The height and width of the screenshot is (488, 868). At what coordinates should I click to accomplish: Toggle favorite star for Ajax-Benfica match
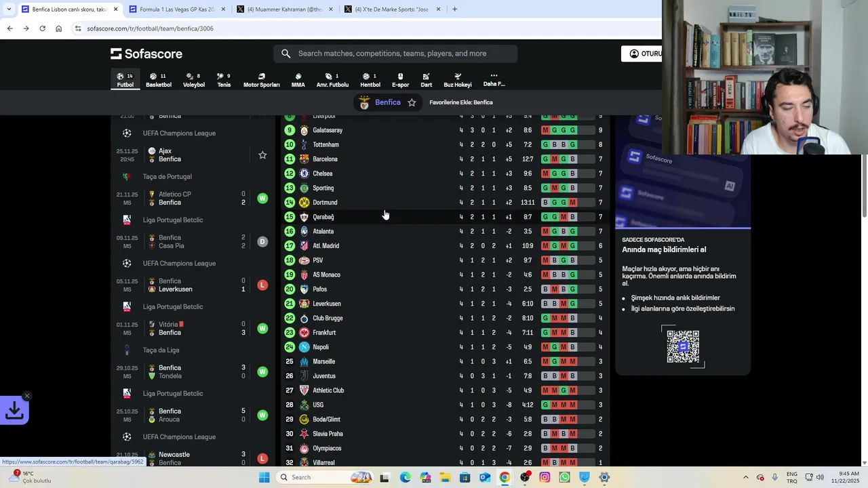click(262, 155)
